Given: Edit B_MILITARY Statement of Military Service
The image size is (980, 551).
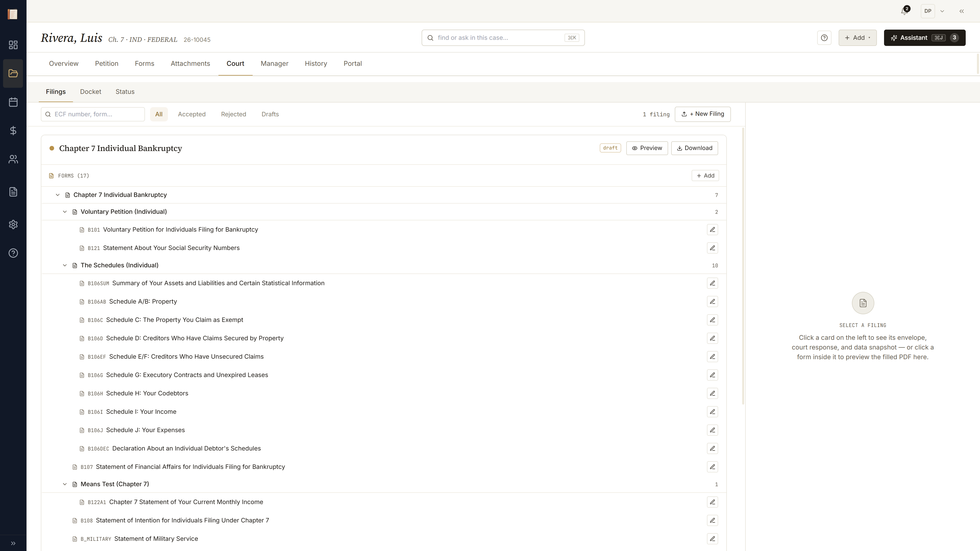Looking at the screenshot, I should [x=712, y=539].
